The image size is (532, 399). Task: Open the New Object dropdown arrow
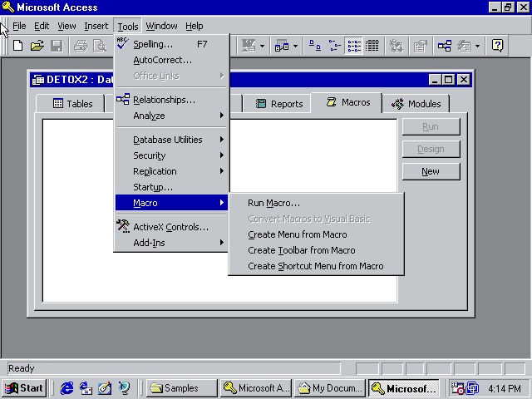point(477,46)
